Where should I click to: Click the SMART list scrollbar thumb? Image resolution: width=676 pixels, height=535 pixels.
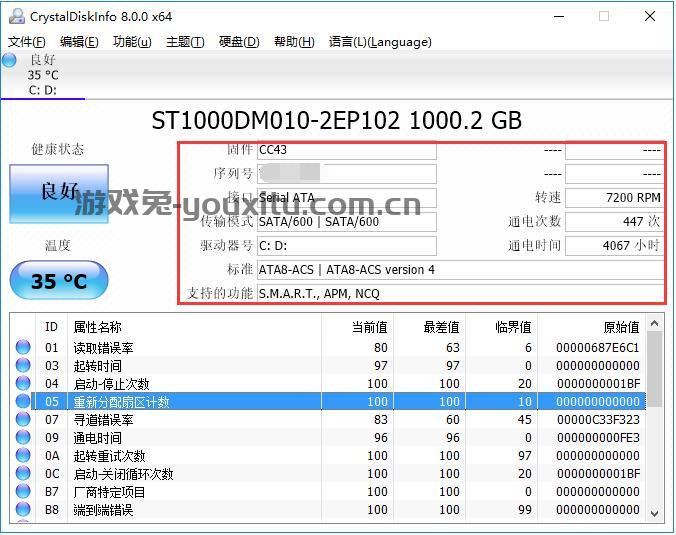coord(654,369)
